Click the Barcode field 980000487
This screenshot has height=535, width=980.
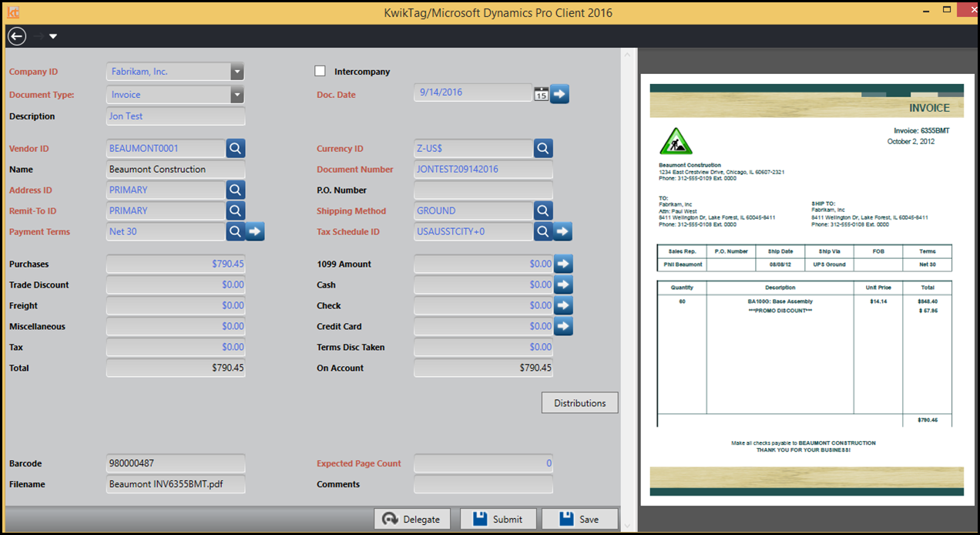click(176, 463)
